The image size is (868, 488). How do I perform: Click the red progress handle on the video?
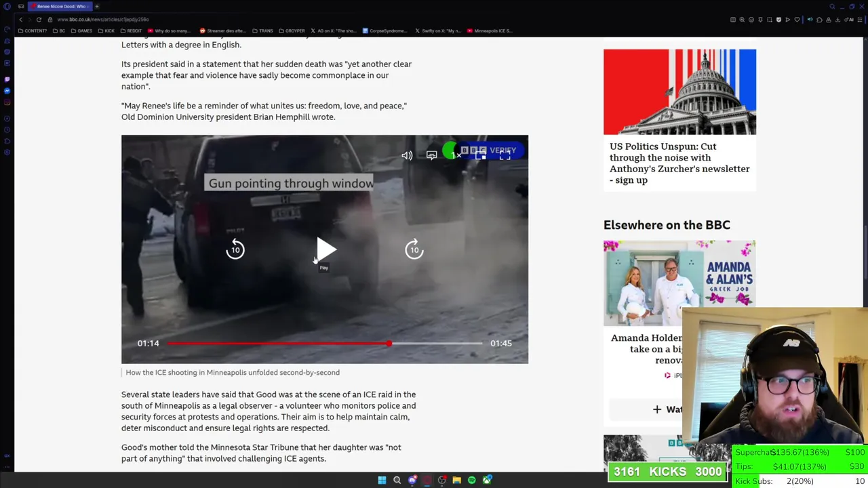coord(389,344)
